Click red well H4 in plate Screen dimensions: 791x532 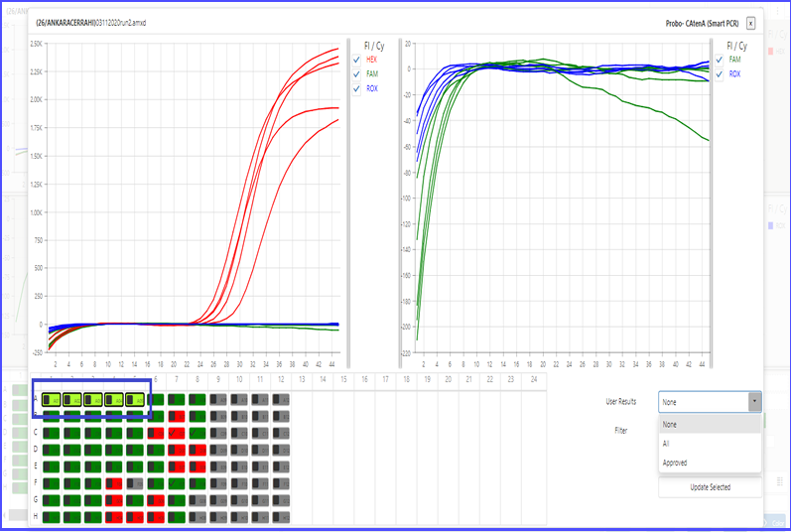tap(114, 517)
